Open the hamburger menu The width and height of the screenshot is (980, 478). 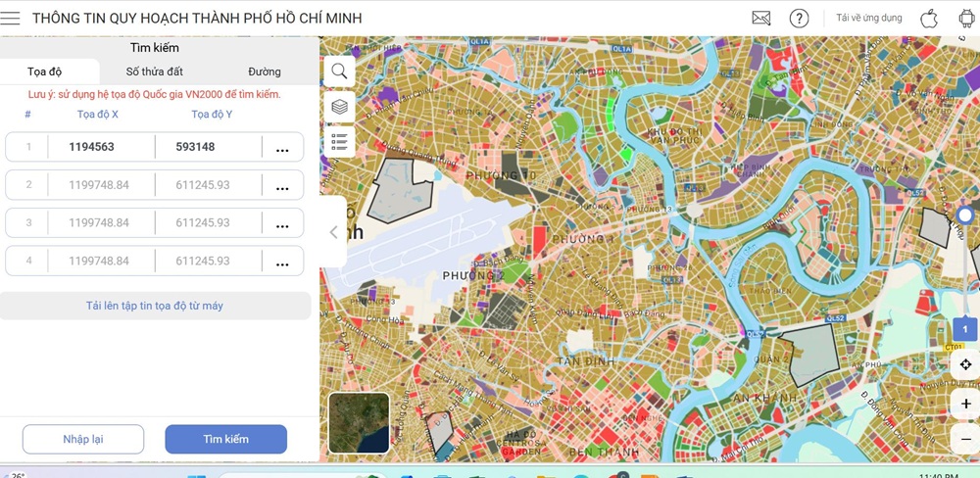11,19
